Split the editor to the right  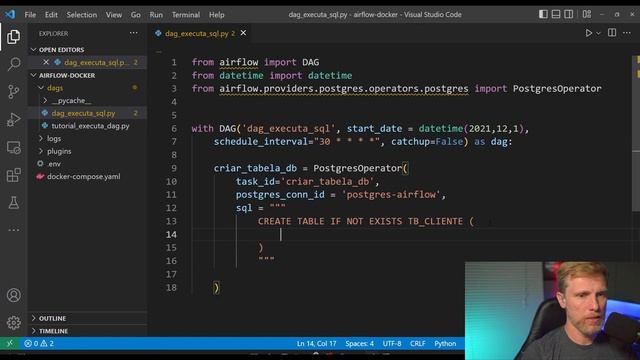click(x=612, y=33)
